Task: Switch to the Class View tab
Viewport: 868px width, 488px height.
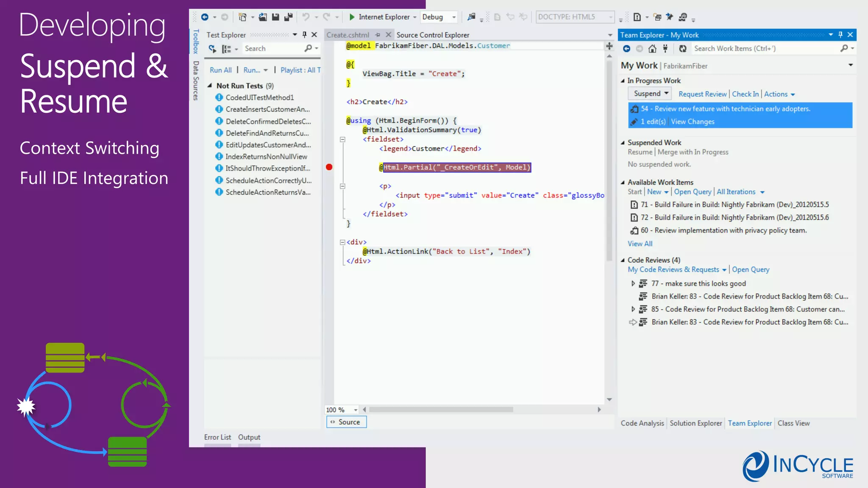Action: (793, 423)
